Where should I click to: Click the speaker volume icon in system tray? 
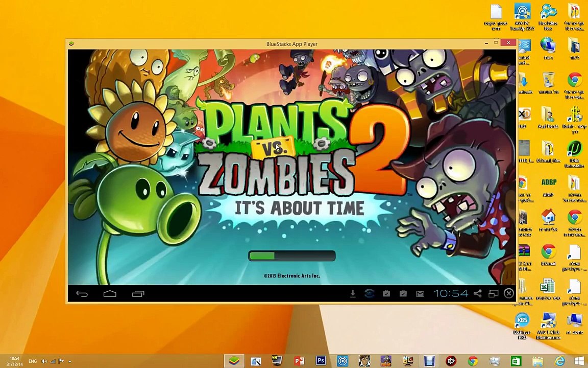pyautogui.click(x=44, y=361)
